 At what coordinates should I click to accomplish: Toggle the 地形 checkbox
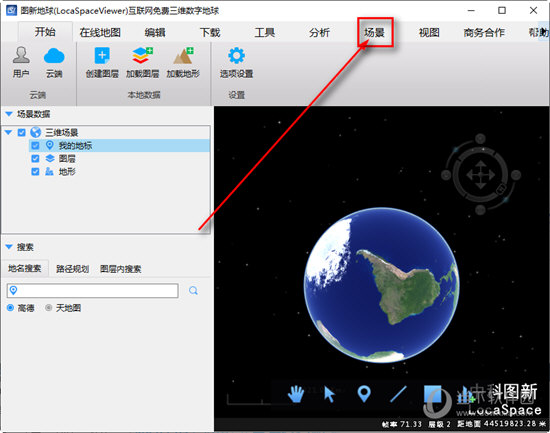click(35, 171)
